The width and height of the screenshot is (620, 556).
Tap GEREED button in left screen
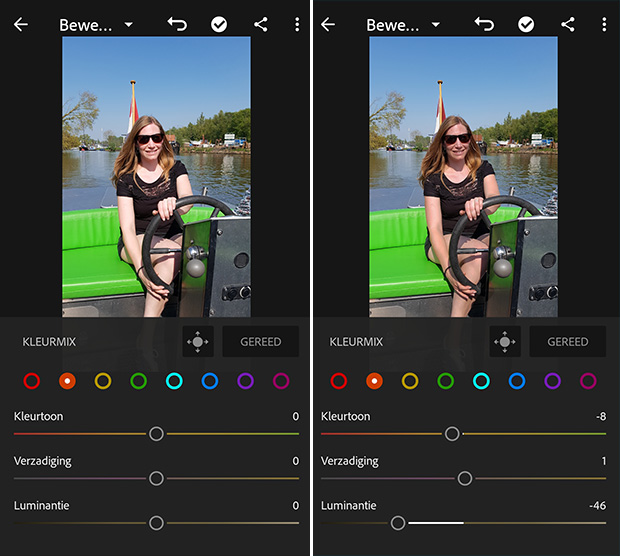point(261,342)
